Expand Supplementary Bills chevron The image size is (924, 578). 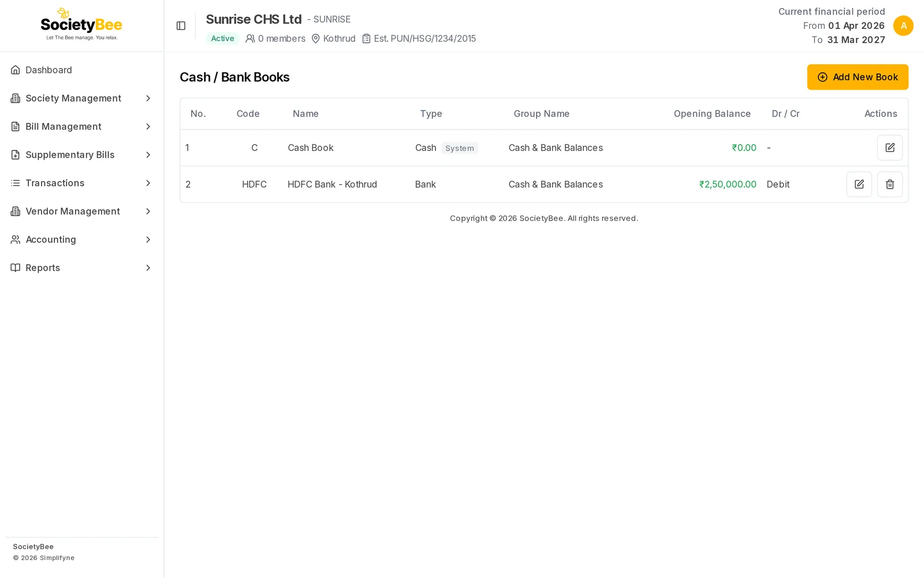(x=148, y=155)
